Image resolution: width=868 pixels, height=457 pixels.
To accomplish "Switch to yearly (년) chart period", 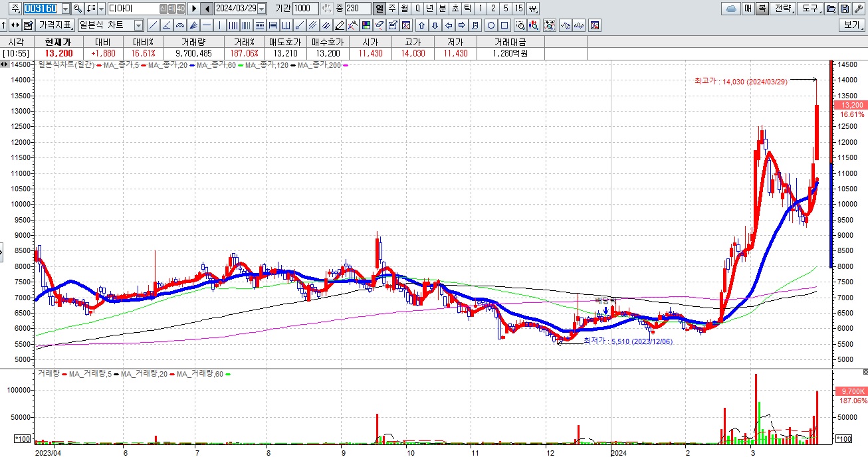I will pos(430,9).
